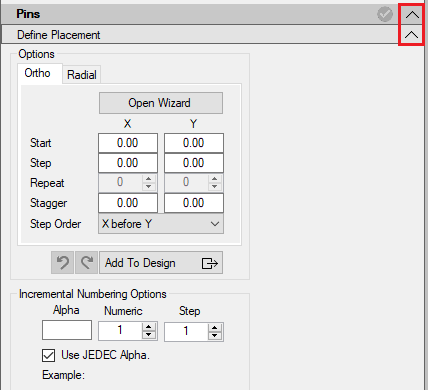Click the Add To Design button
The width and height of the screenshot is (428, 390).
[x=161, y=263]
